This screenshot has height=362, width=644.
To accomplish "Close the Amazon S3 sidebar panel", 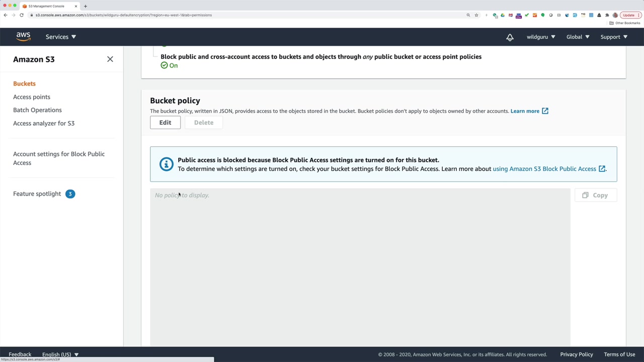I will click(x=110, y=59).
